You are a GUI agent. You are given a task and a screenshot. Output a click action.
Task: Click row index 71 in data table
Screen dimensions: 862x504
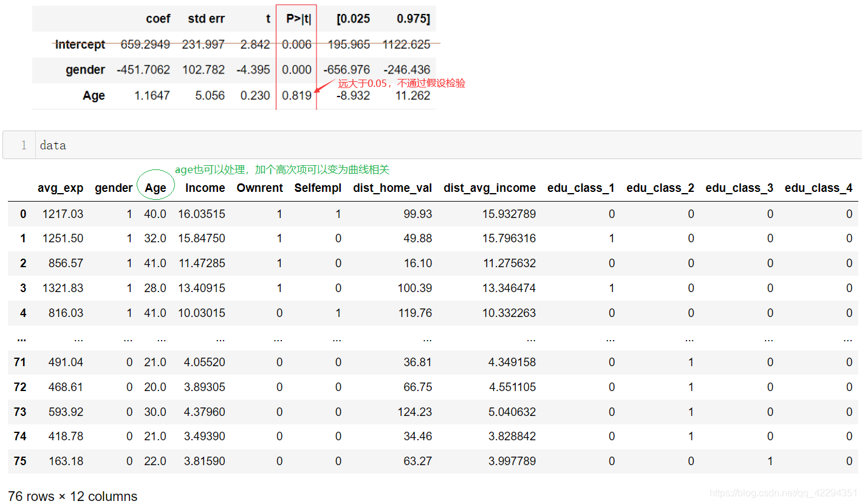pos(20,363)
